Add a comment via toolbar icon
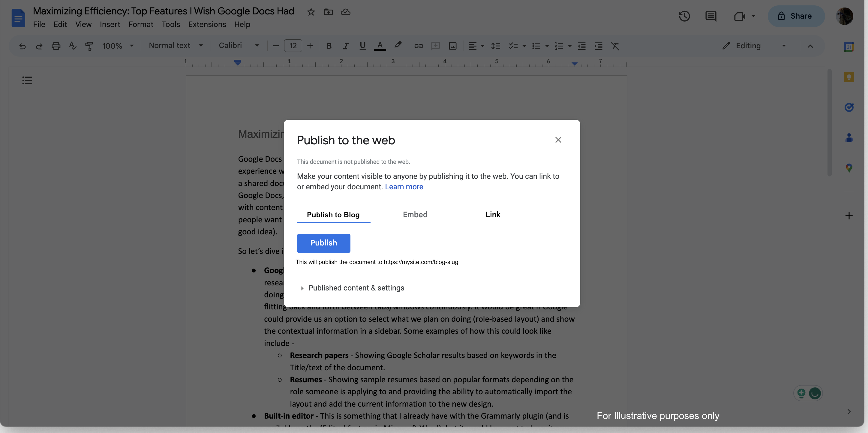The height and width of the screenshot is (433, 868). tap(435, 46)
